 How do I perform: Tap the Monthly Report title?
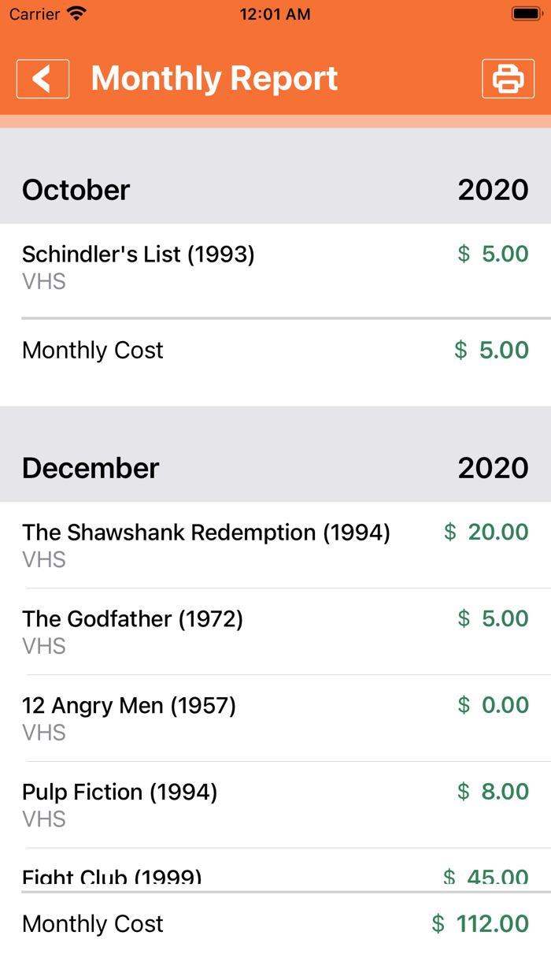pyautogui.click(x=214, y=78)
